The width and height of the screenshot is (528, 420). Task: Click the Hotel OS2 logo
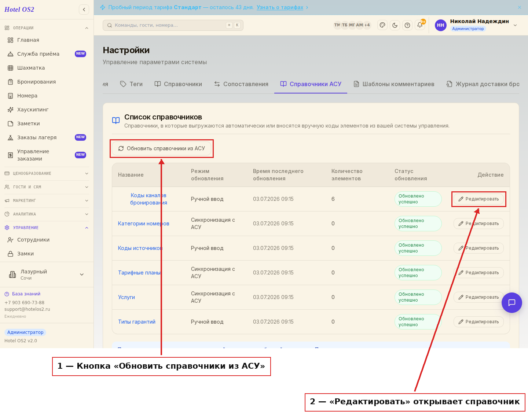pyautogui.click(x=19, y=10)
